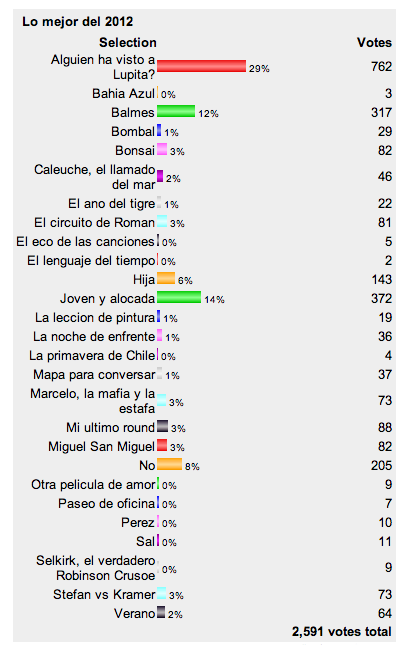
Task: Click the pink Bonsai bar
Action: tap(162, 149)
